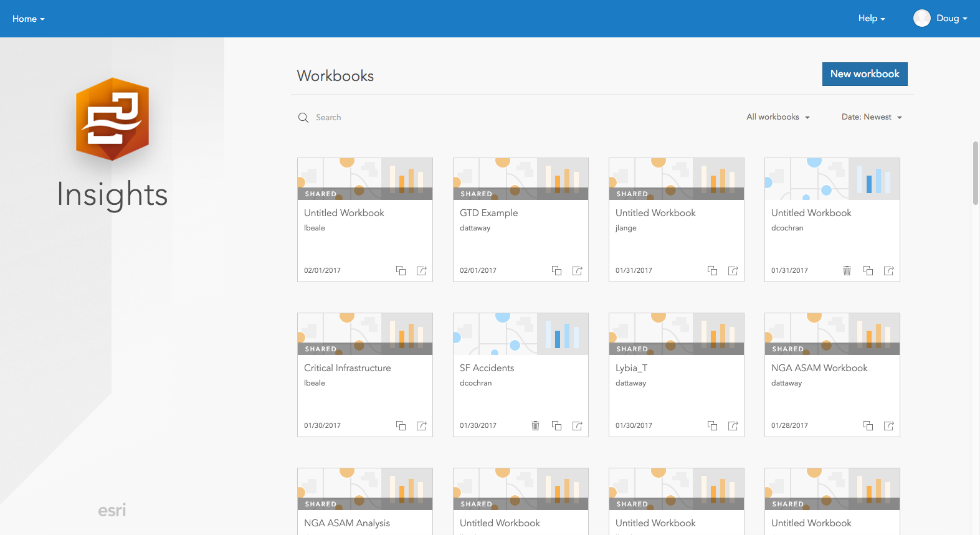The height and width of the screenshot is (535, 980).
Task: Duplicate the Critical Infrastructure workbook
Action: click(401, 425)
